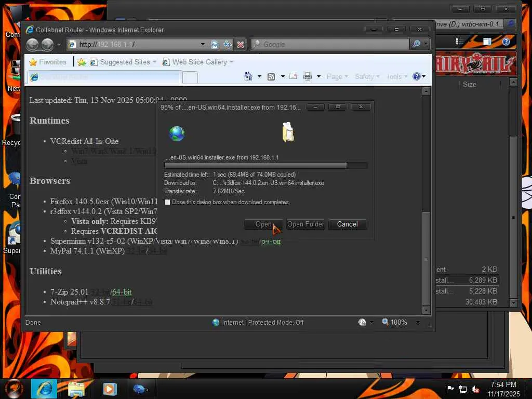Open the Start menu orb

[x=14, y=389]
